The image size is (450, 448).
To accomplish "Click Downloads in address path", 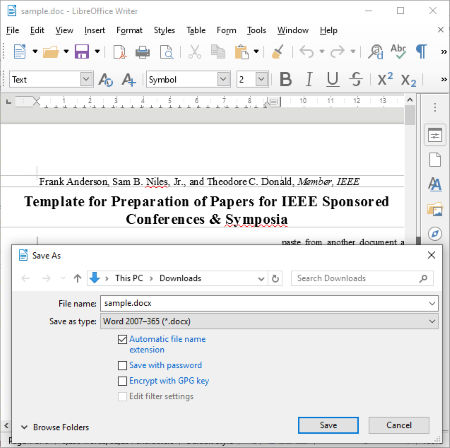I will [180, 278].
